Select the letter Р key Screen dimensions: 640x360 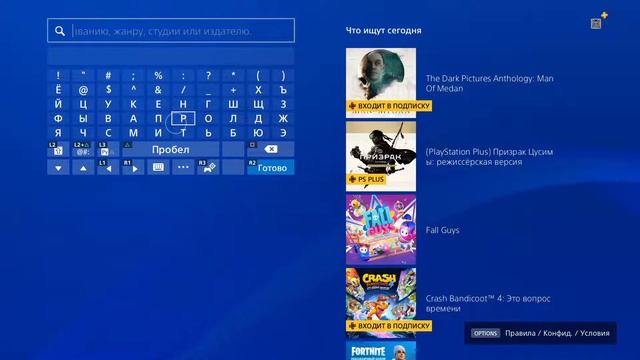(183, 118)
